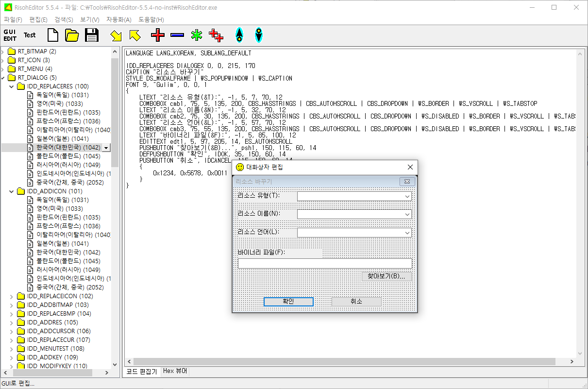588x389 pixels.
Task: Expand the IDD_REPLACEBMP (104) node
Action: pyautogui.click(x=13, y=314)
